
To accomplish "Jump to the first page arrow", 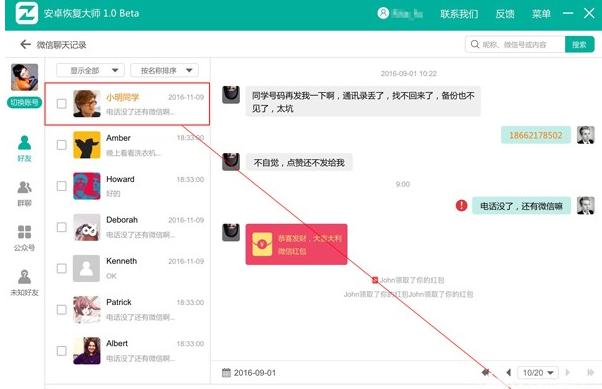I will (486, 372).
